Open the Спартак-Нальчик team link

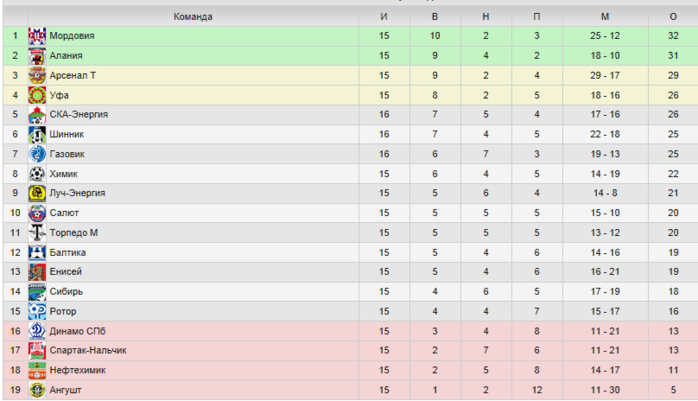tap(88, 350)
